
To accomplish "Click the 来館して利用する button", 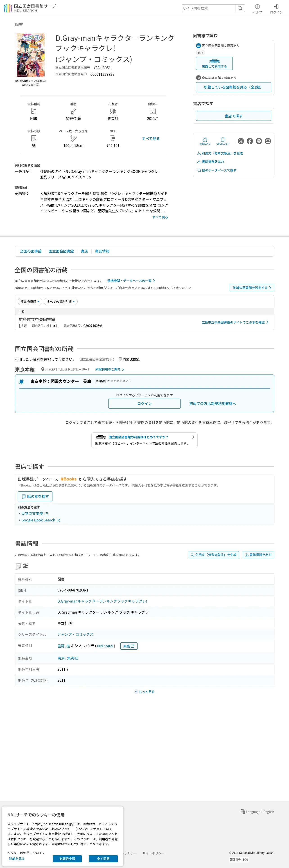I will point(214,63).
